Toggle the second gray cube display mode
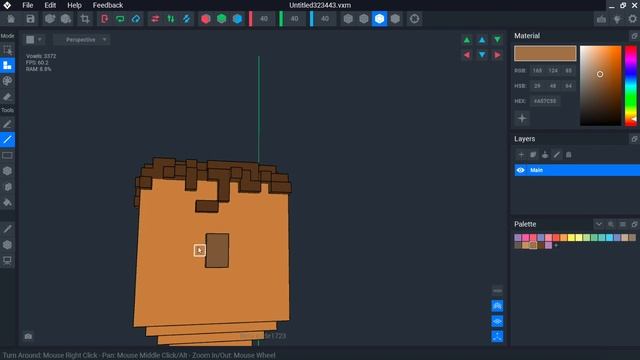This screenshot has width=640, height=360. point(364,19)
